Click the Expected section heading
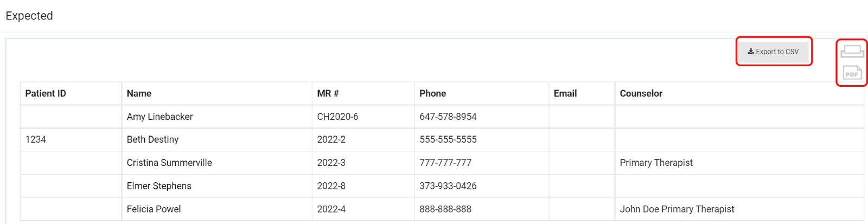Viewport: 868px width, 224px height. pos(29,16)
